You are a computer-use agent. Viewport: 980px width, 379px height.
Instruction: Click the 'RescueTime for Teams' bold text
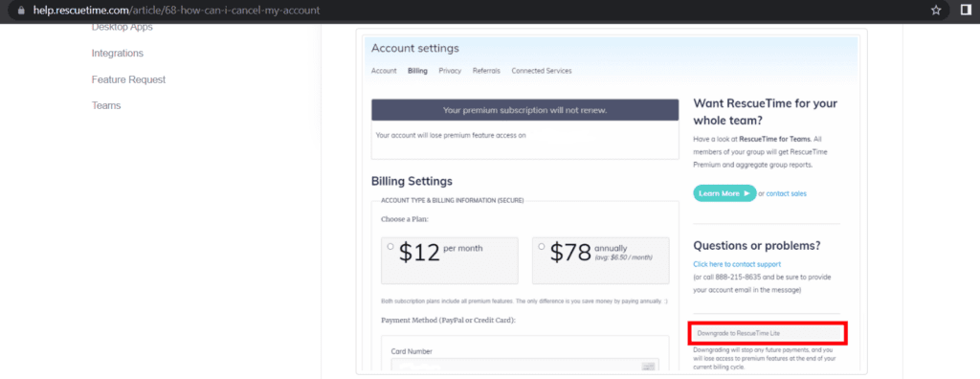tap(775, 140)
